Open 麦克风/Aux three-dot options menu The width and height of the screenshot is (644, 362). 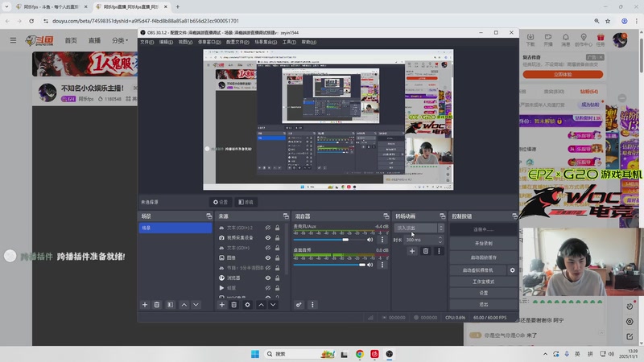[382, 239]
